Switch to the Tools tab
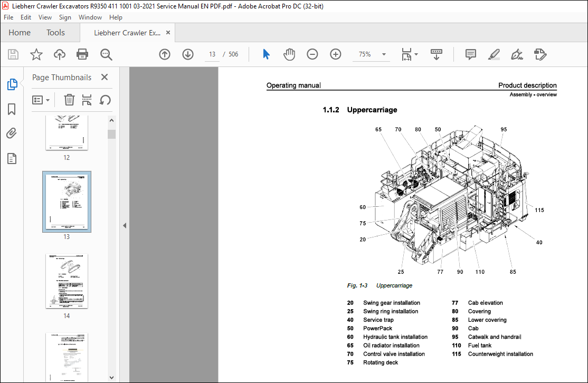Viewport: 588px width, 383px height. [55, 33]
